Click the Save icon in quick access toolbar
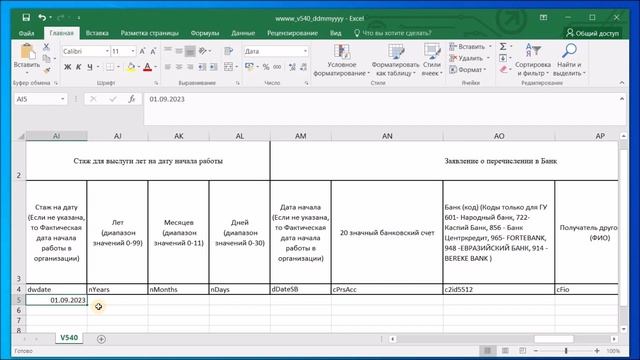The width and height of the screenshot is (640, 360). pos(26,18)
